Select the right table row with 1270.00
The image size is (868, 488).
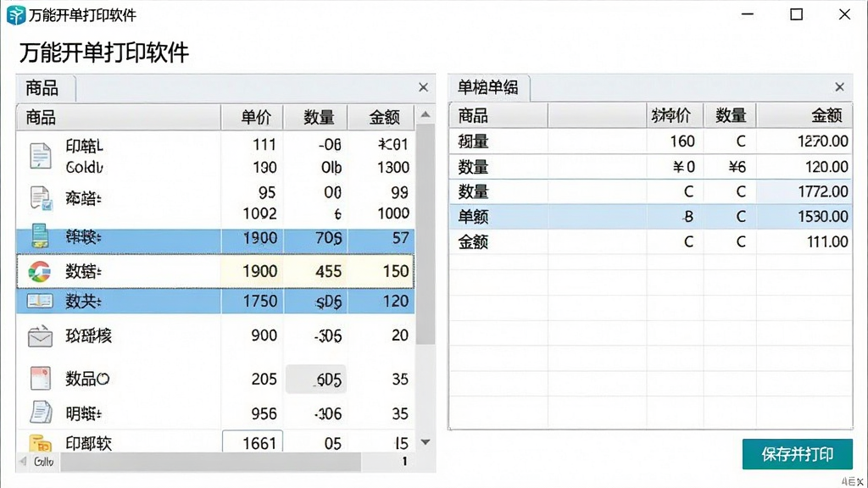point(650,141)
